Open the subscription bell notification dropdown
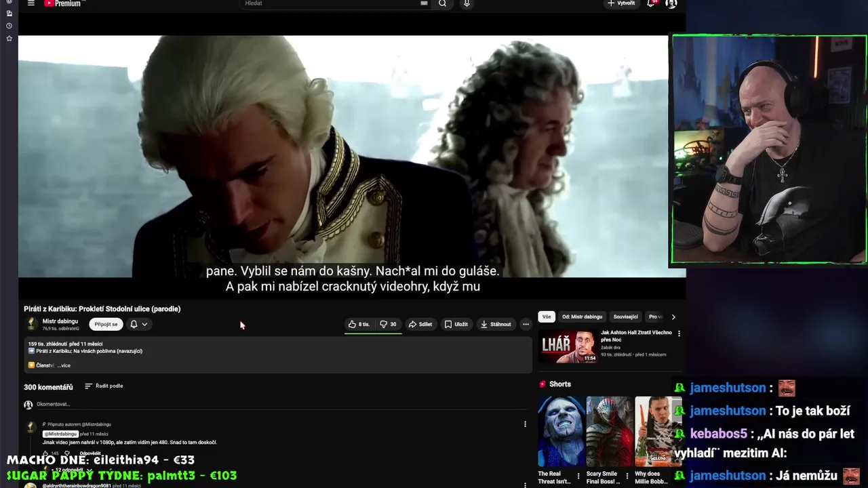The height and width of the screenshot is (488, 868). [138, 324]
